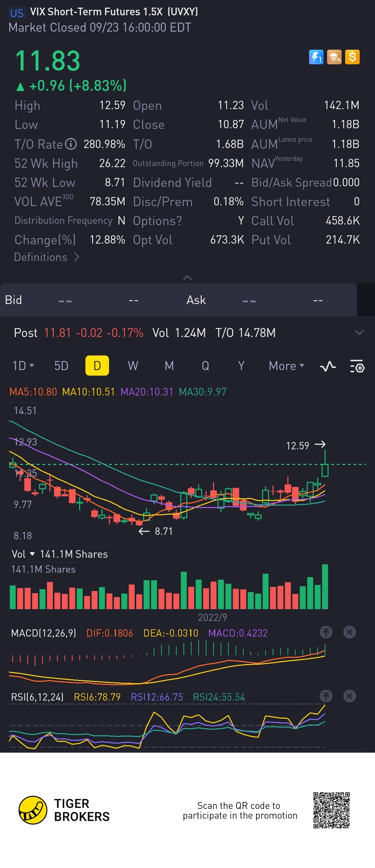Expand the Post market details chevron
The height and width of the screenshot is (868, 375).
point(359,333)
